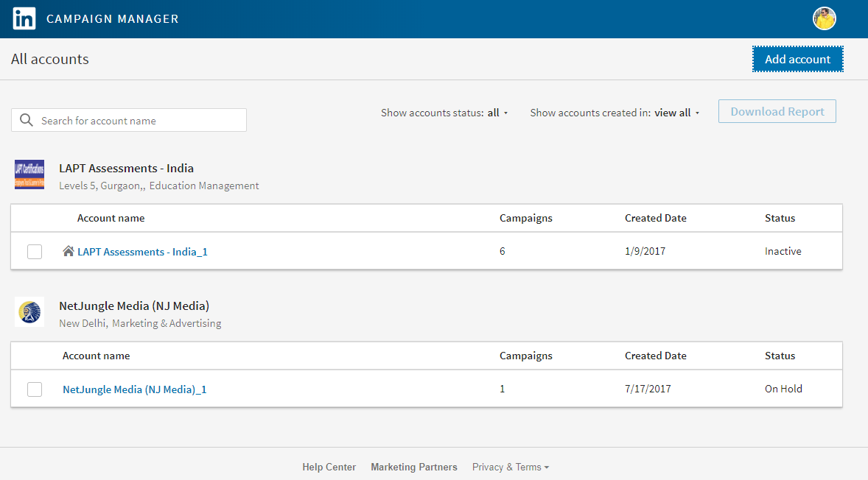This screenshot has height=480, width=868.
Task: Click the Add account button
Action: pos(798,59)
